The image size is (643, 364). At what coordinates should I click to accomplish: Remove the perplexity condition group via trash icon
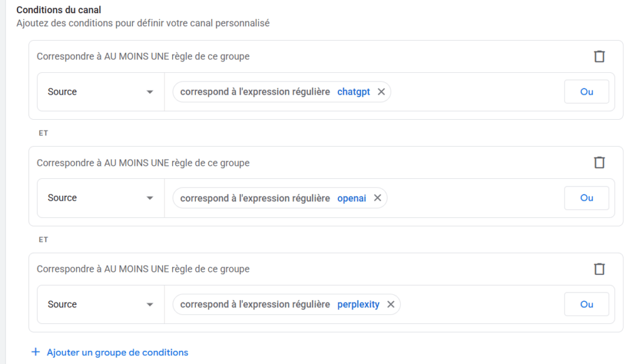[x=599, y=269]
